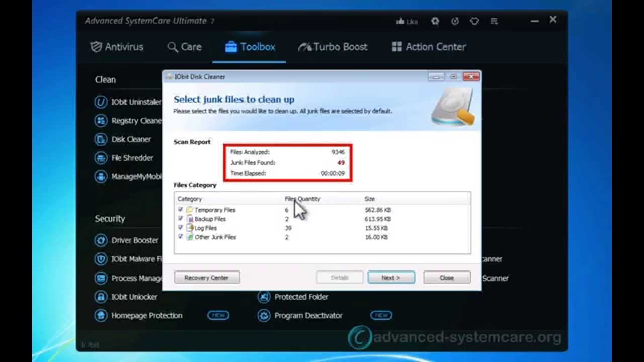Click the Other Junk Files category icon
Viewport: 644px width, 362px height.
[190, 237]
